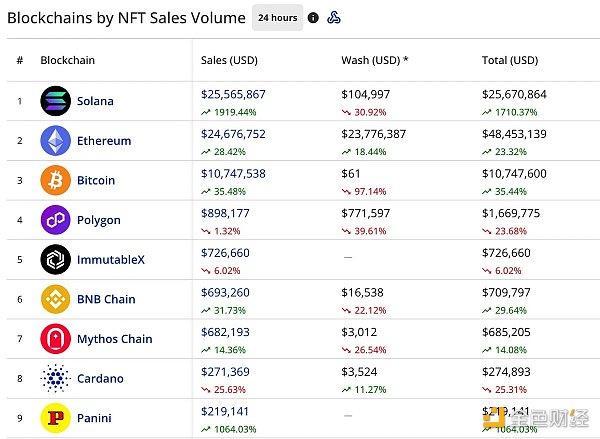Select Ethereum sales value $24,676,752
Image resolution: width=600 pixels, height=439 pixels.
tap(233, 134)
